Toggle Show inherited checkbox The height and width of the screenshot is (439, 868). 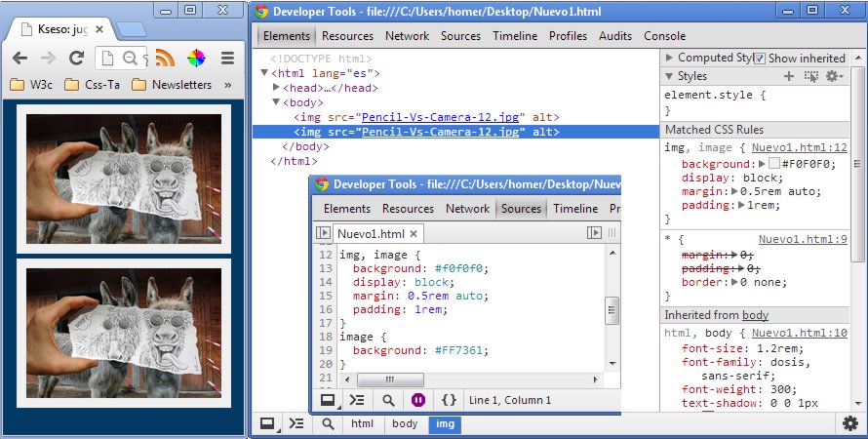click(760, 59)
